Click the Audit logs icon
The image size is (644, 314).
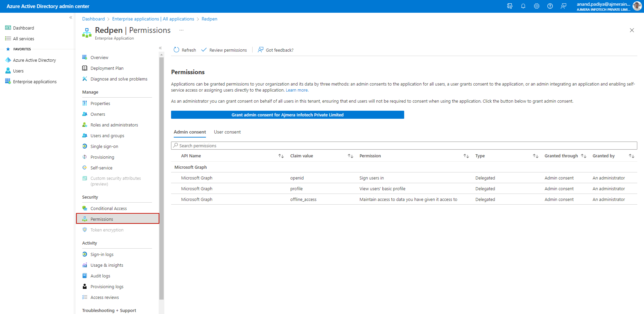tap(85, 276)
